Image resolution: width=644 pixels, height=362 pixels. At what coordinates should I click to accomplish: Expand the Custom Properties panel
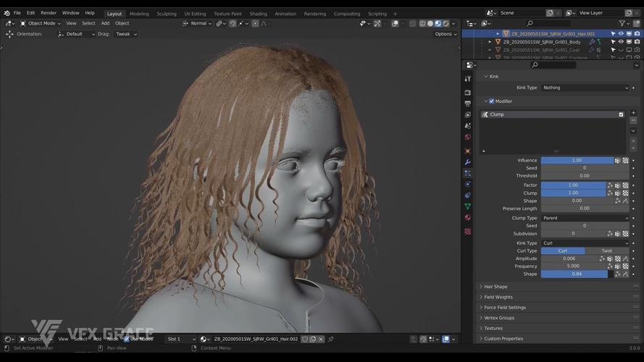(503, 339)
